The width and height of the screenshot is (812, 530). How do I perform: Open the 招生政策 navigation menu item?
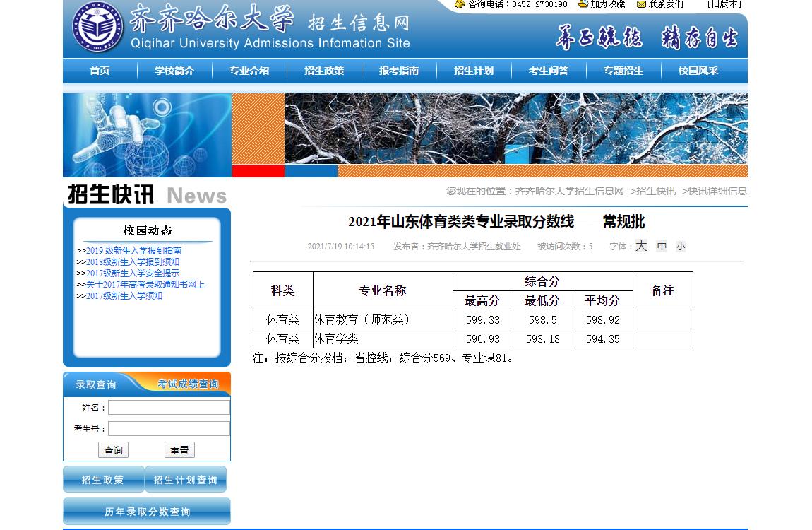pos(324,71)
